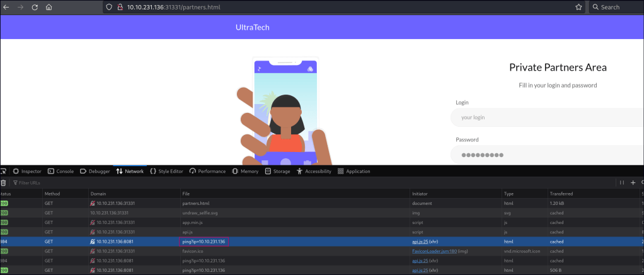Click the browser home icon
644x275 pixels.
click(x=49, y=7)
